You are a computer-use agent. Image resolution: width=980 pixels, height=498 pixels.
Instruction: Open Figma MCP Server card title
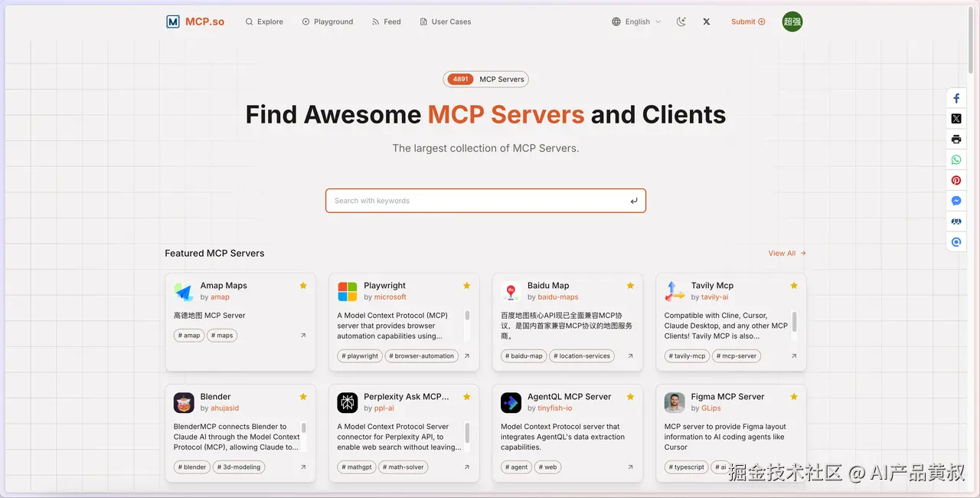tap(727, 396)
